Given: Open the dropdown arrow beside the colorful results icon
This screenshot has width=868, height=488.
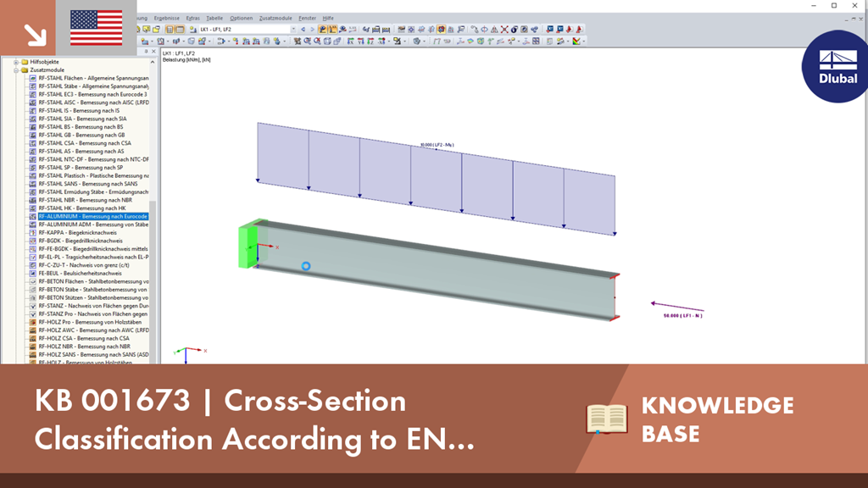Looking at the screenshot, I should [584, 41].
